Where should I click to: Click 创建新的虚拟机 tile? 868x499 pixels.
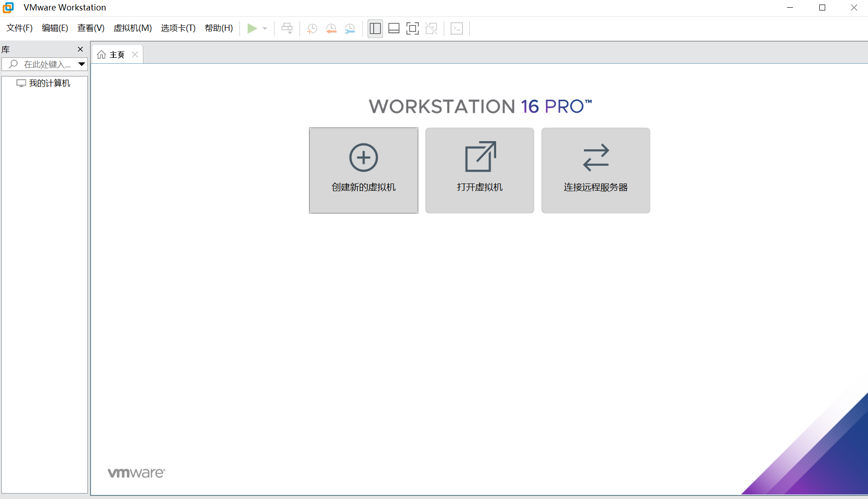coord(364,170)
